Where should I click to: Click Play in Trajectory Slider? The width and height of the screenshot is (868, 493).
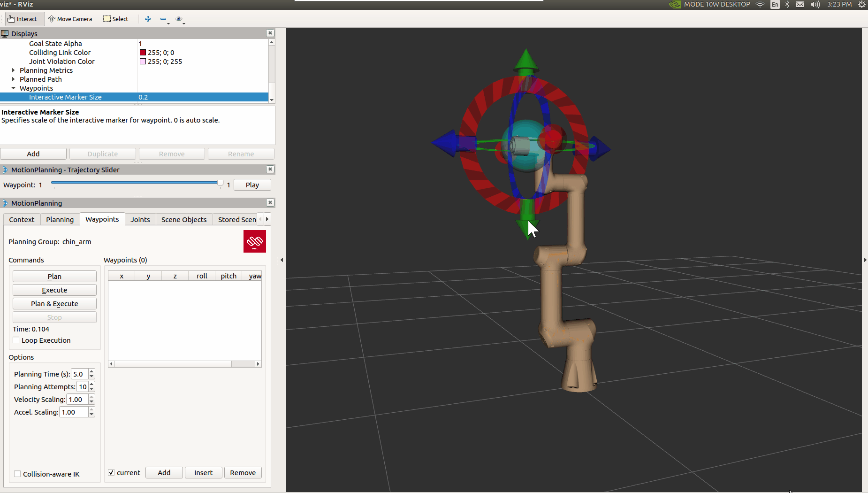click(252, 185)
